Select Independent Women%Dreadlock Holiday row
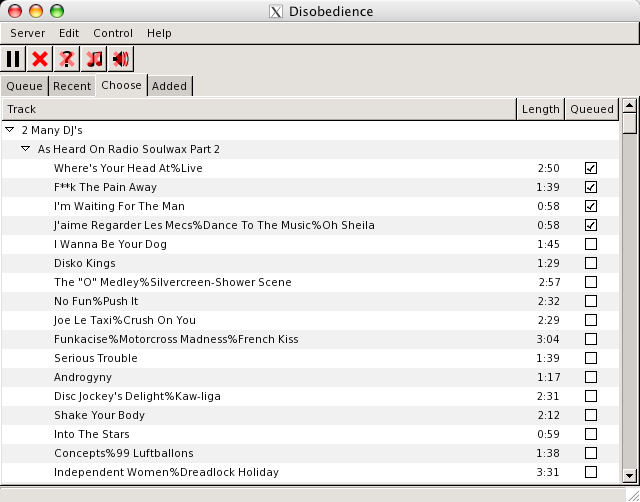The height and width of the screenshot is (502, 640). tap(310, 472)
